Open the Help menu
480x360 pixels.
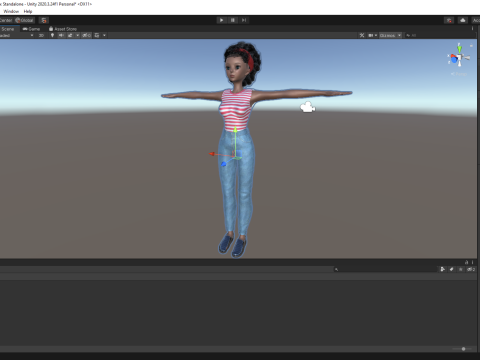click(x=28, y=11)
